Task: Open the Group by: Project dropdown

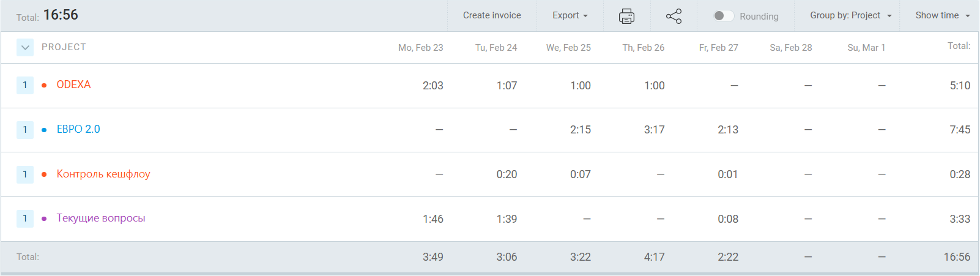Action: [x=850, y=15]
